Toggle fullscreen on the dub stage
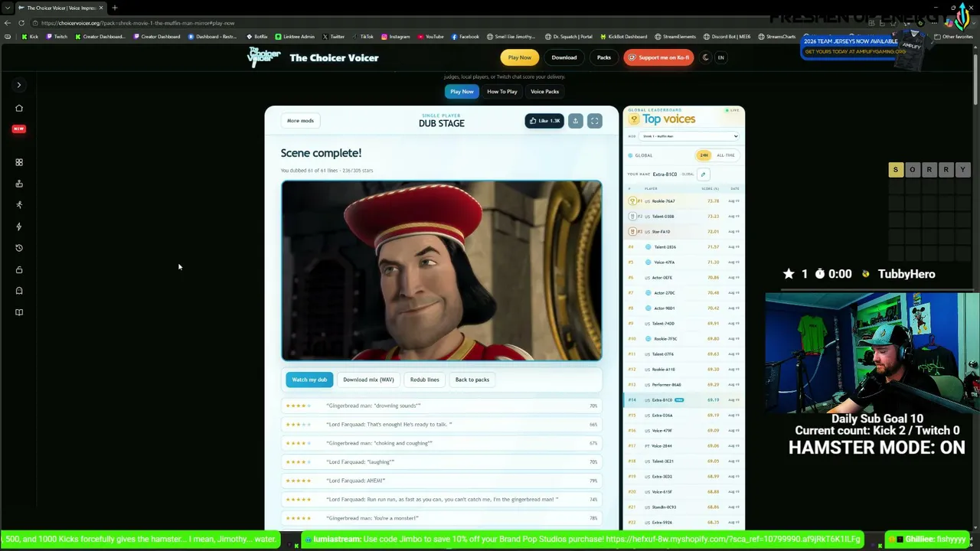This screenshot has height=551, width=980. pyautogui.click(x=594, y=121)
